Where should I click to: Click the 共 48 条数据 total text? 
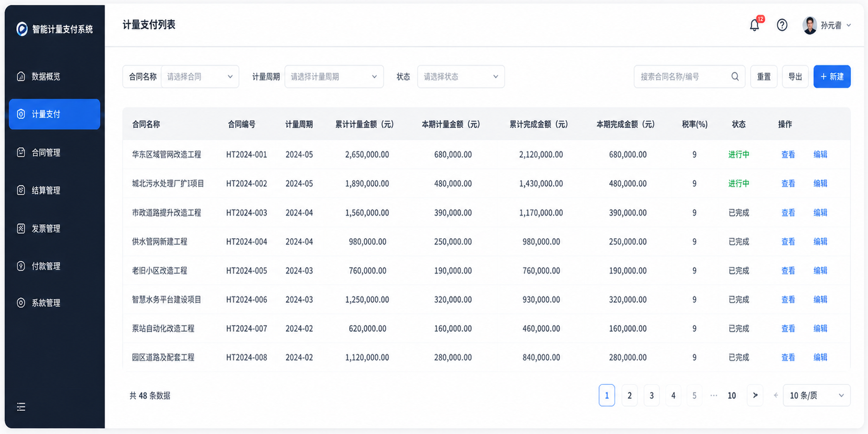tap(150, 395)
